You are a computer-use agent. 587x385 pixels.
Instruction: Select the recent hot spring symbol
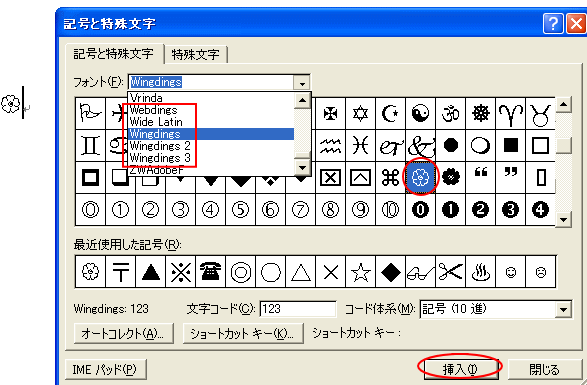coord(480,272)
